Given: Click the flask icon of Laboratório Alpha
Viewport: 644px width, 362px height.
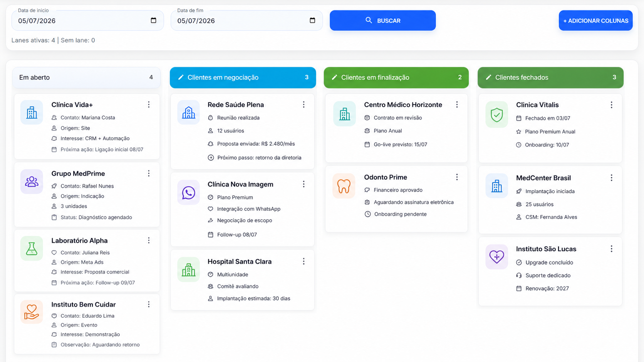Looking at the screenshot, I should pyautogui.click(x=32, y=249).
